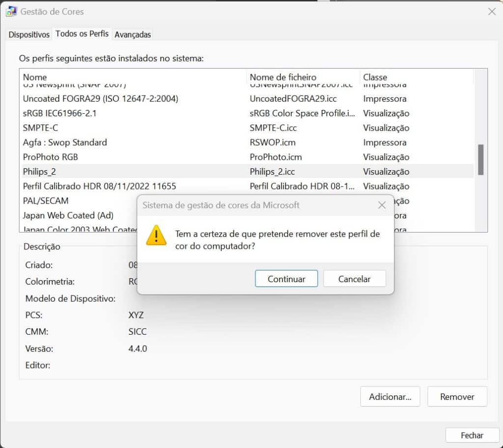Select the Uncoated FOGRA29 profile
The image size is (503, 448).
[98, 99]
